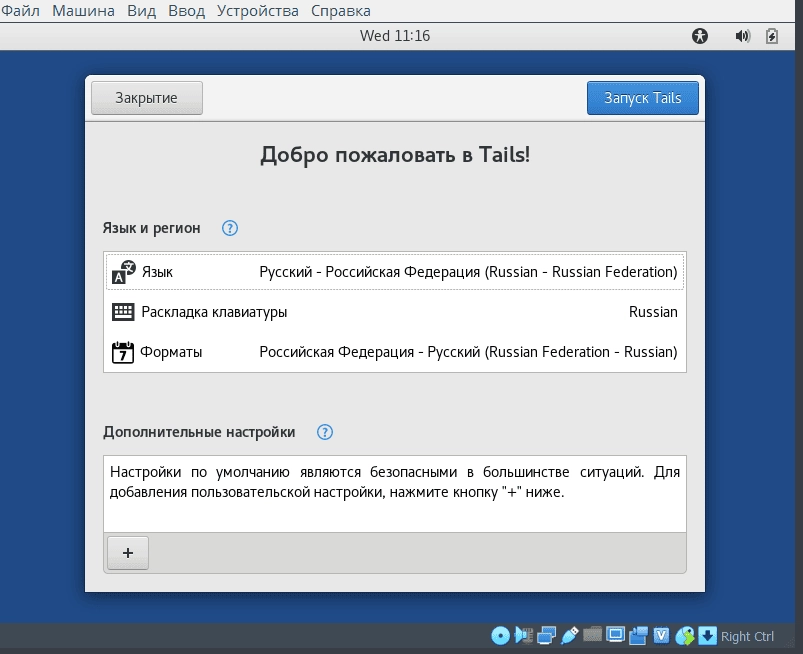This screenshot has height=654, width=803.
Task: Open help for Язык и регион
Action: click(x=229, y=228)
